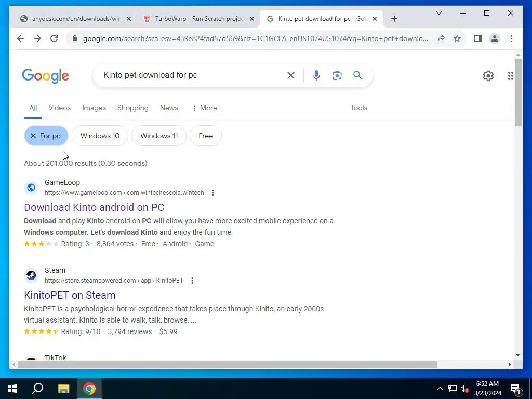
Task: Select the Videos search tab
Action: (59, 108)
